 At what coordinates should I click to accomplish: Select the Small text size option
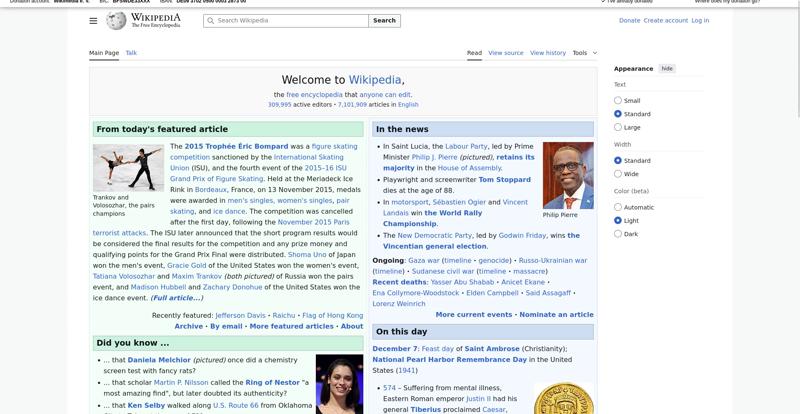pos(618,100)
